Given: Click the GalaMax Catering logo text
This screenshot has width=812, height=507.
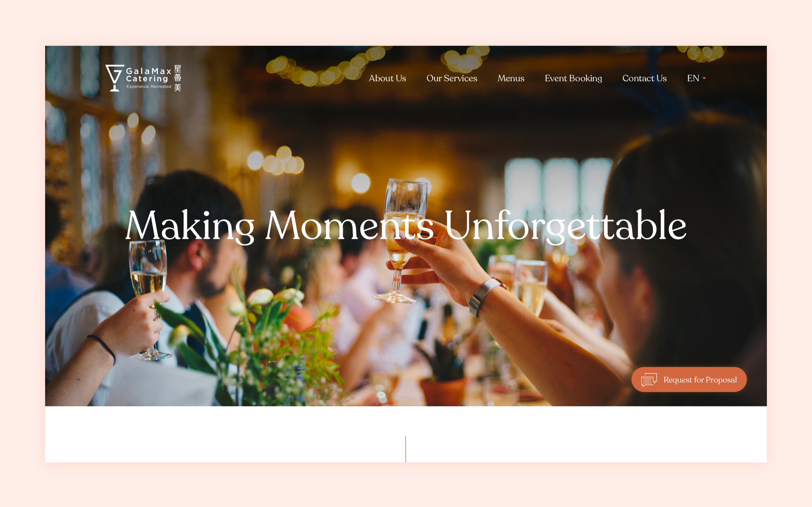Looking at the screenshot, I should 149,75.
